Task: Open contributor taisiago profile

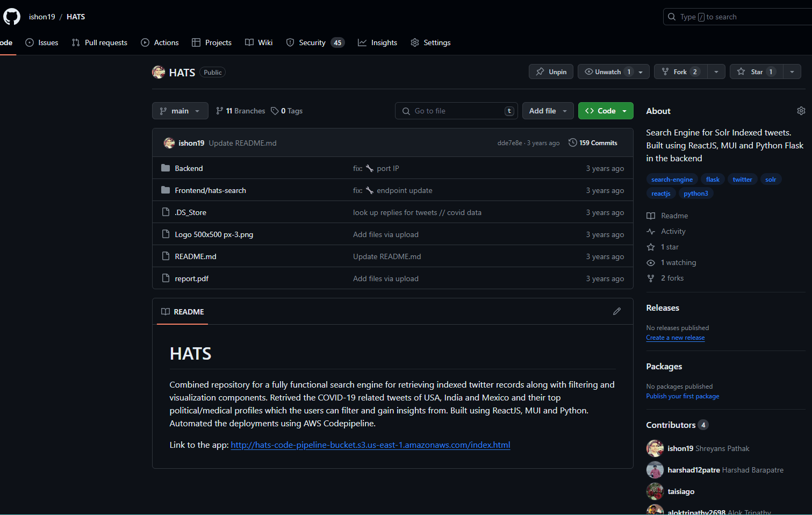Action: coord(681,491)
